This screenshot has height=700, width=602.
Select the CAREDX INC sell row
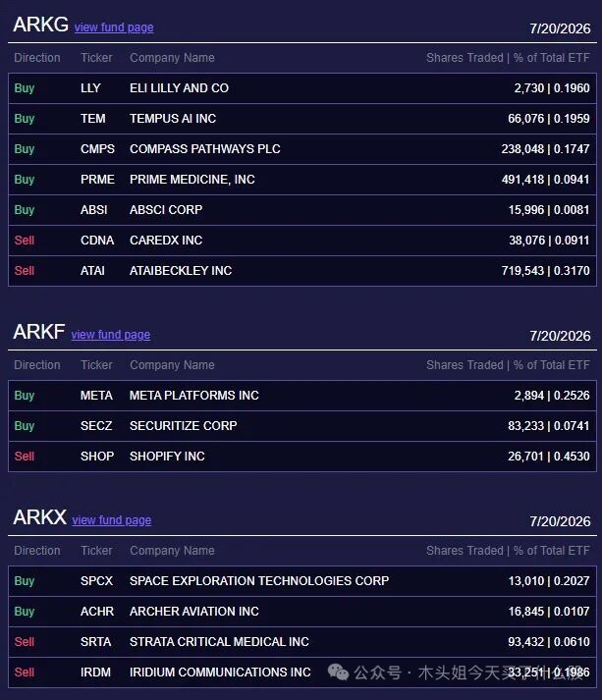(x=302, y=241)
